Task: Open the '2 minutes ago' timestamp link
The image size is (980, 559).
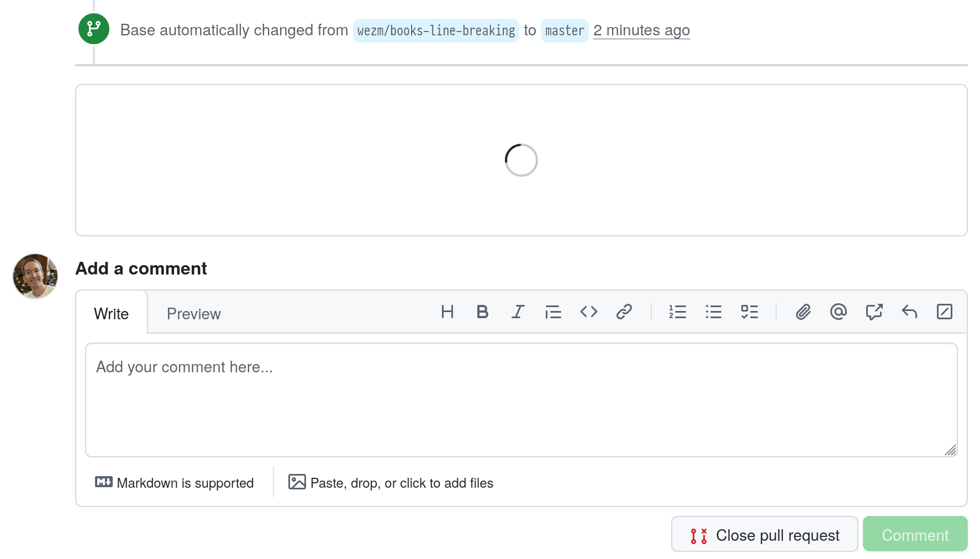Action: tap(641, 30)
